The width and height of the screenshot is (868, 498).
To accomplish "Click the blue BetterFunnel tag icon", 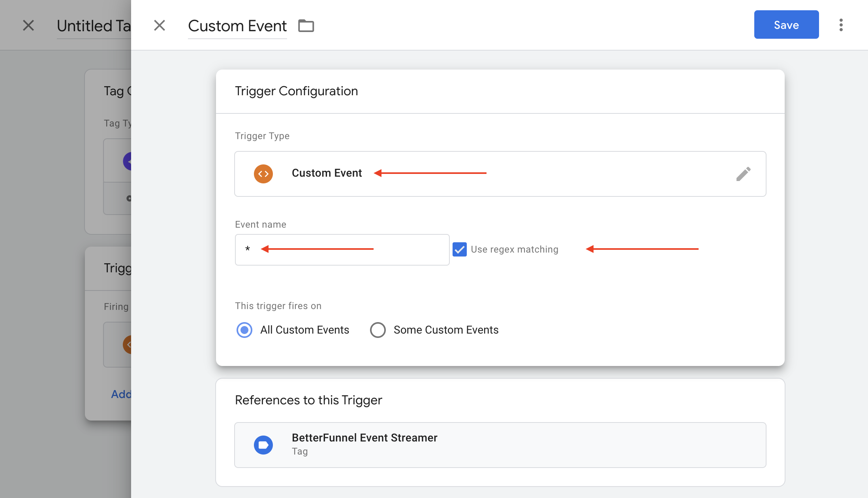I will [x=263, y=445].
